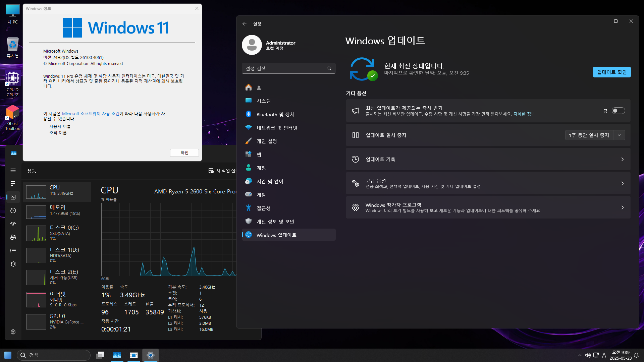Click IME language indicator A
The image size is (644, 362).
click(604, 355)
